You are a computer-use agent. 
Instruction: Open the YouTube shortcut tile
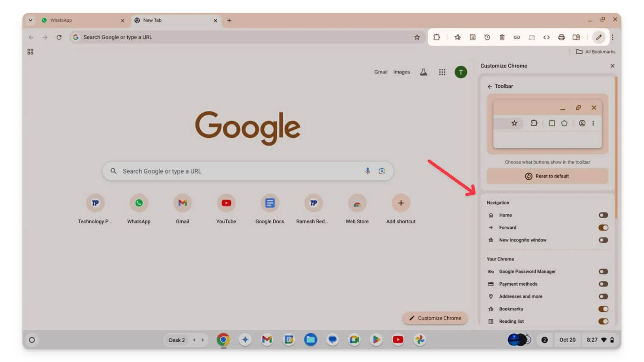(x=226, y=209)
